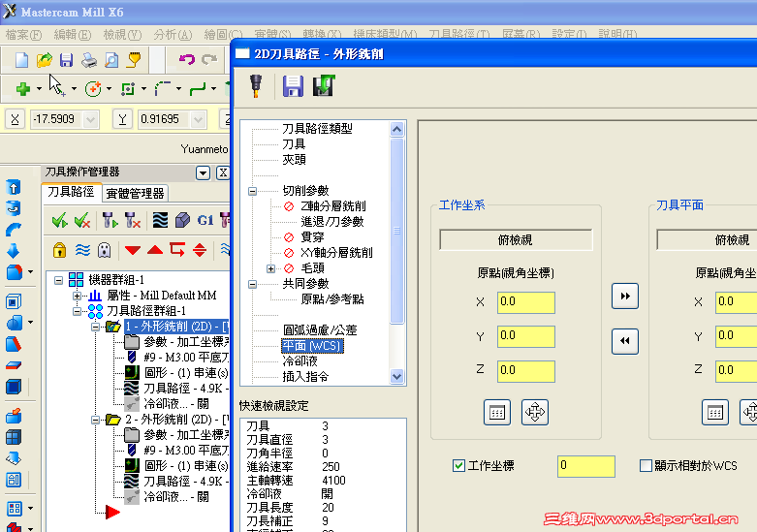Open the 分析(A) menu
The width and height of the screenshot is (757, 532).
point(173,35)
